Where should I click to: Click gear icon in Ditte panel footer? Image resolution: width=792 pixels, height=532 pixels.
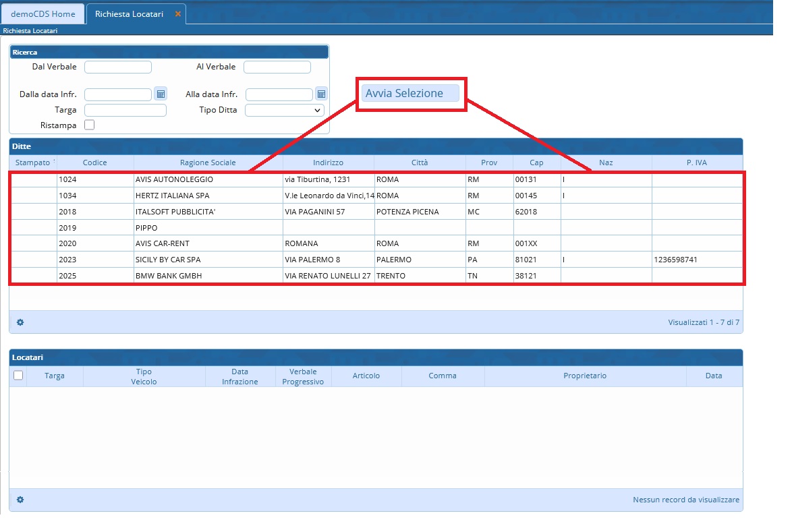[x=20, y=322]
